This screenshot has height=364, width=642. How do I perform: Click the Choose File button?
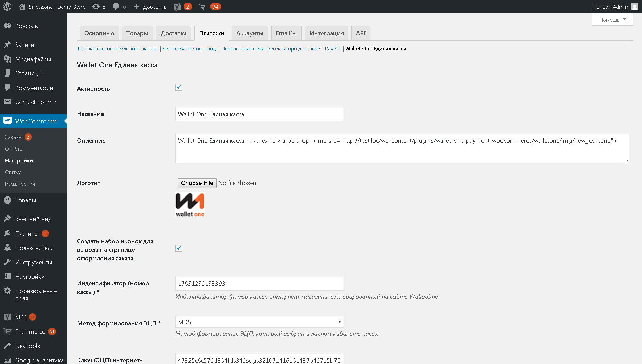point(197,183)
